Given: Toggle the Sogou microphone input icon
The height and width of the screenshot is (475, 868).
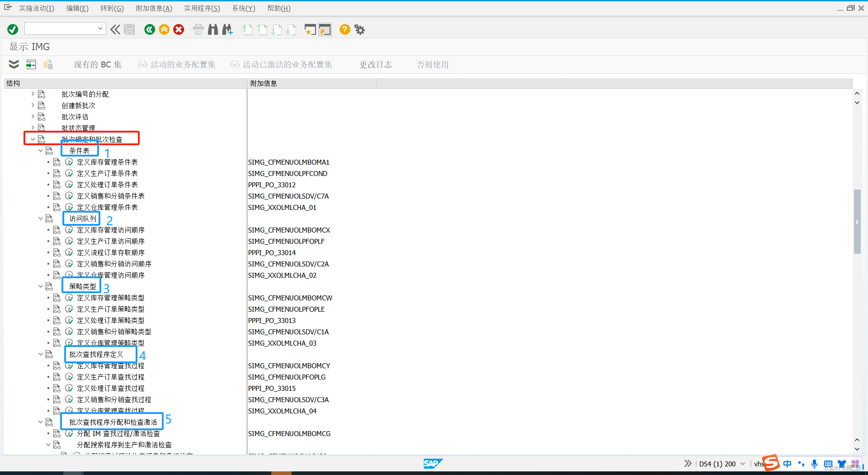Looking at the screenshot, I should (815, 464).
